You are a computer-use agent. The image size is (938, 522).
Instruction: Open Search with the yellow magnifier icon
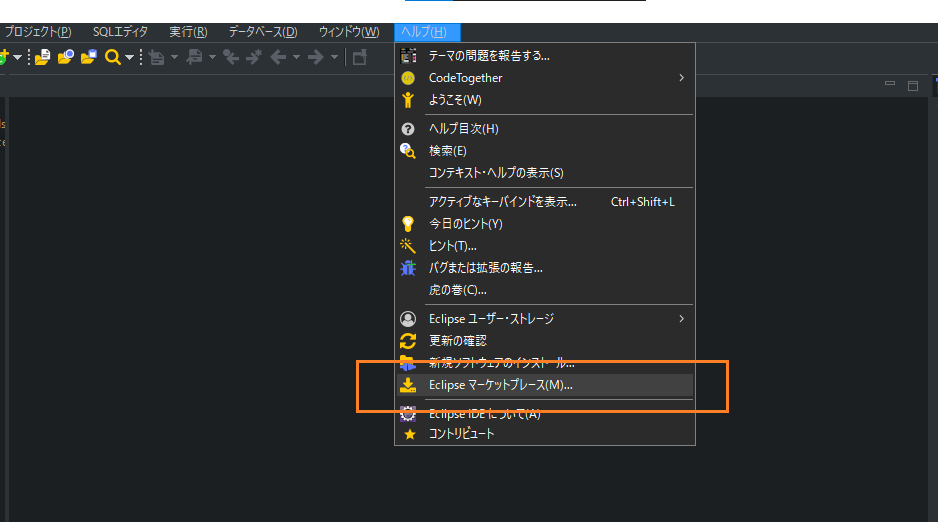pyautogui.click(x=112, y=57)
